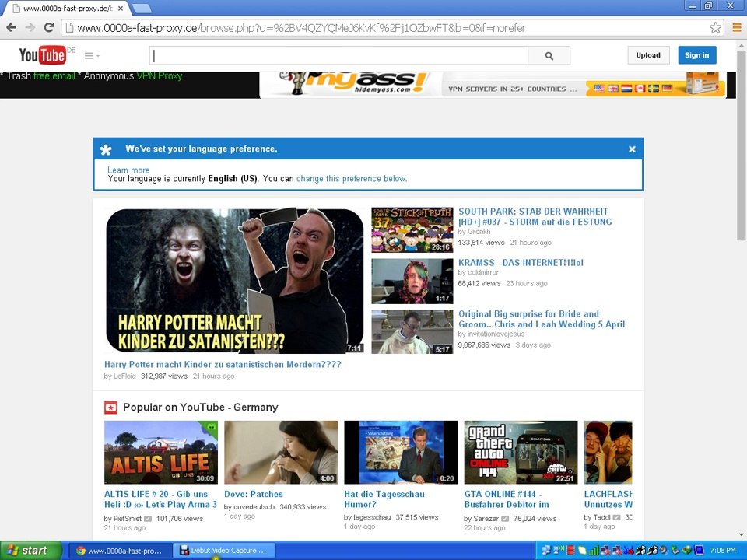Open the coldmirror channel link
This screenshot has width=747, height=560.
[483, 272]
